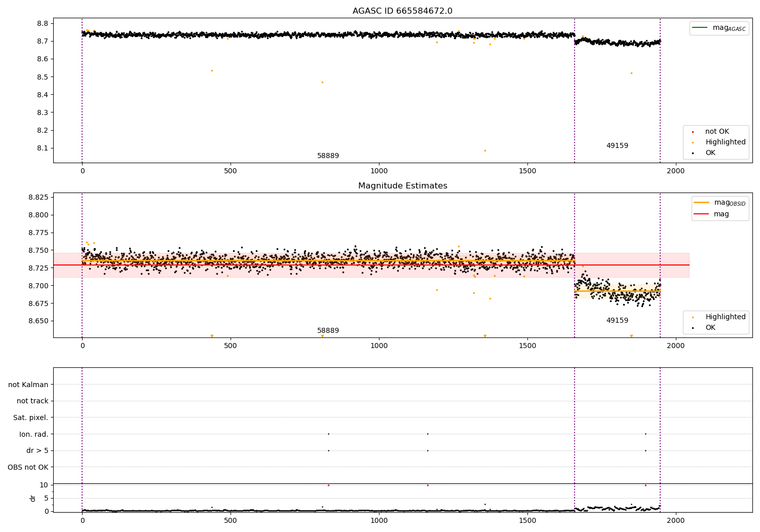Click red triangle marker on dr axis inside observation 49159
The image size is (760, 532).
point(645,485)
